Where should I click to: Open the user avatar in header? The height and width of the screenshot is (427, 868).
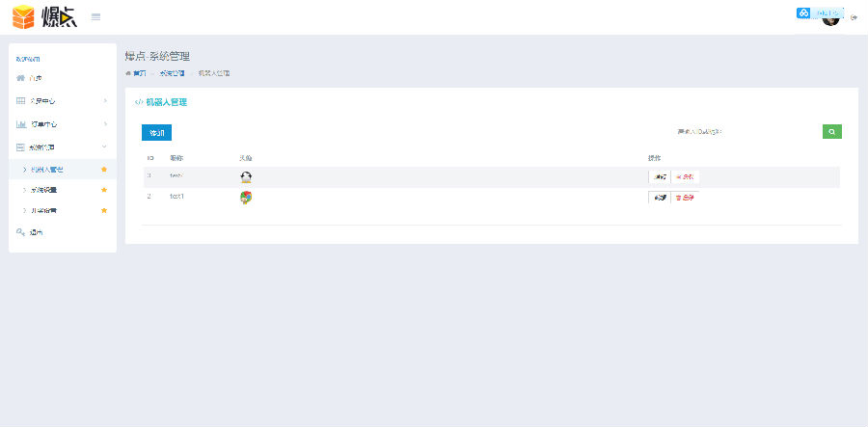[x=829, y=21]
